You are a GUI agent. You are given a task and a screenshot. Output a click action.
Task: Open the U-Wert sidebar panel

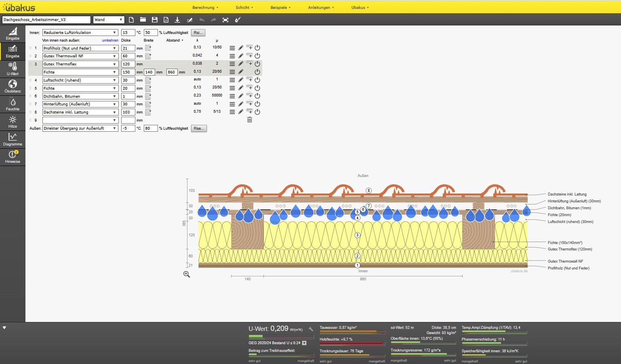coord(13,69)
